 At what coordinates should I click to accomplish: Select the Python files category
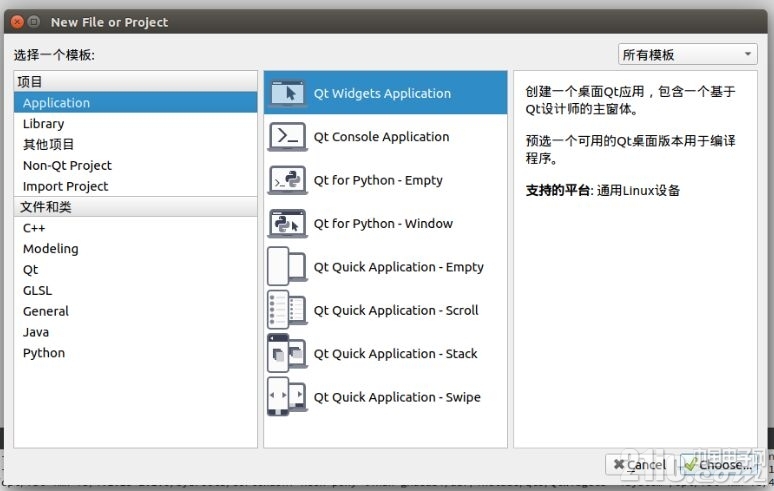tap(136, 353)
